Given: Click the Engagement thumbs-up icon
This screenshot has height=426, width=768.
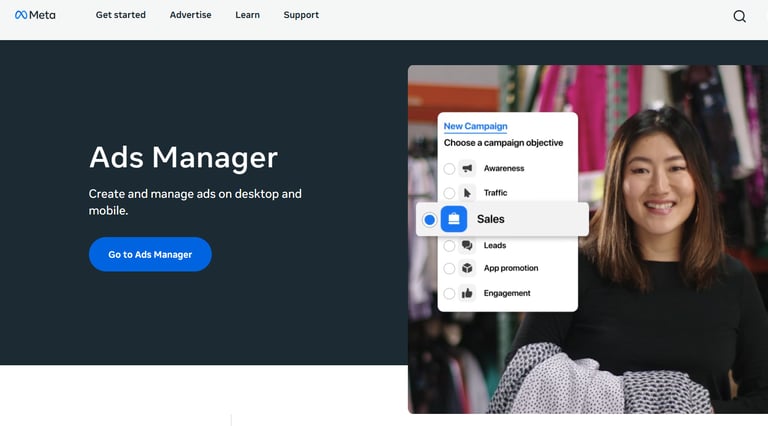Looking at the screenshot, I should [x=467, y=293].
